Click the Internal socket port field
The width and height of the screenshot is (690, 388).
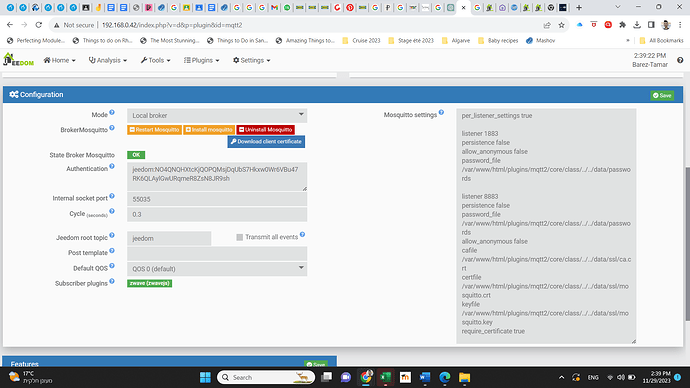(217, 199)
